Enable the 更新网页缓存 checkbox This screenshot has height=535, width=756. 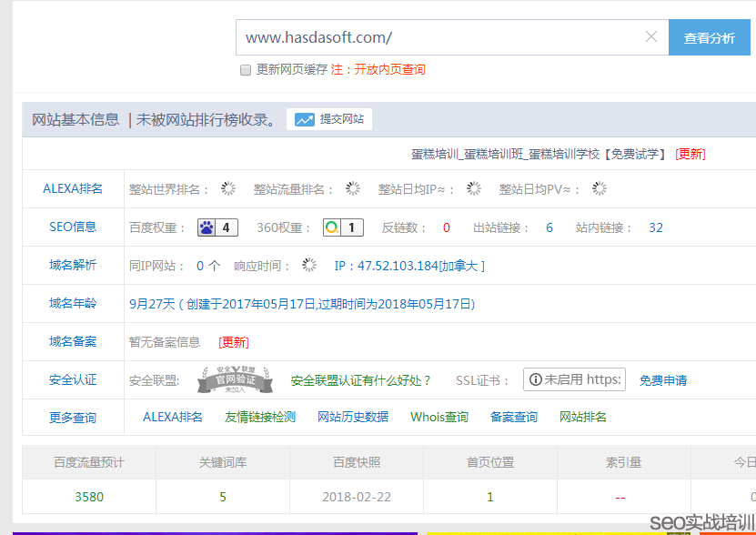[x=245, y=70]
